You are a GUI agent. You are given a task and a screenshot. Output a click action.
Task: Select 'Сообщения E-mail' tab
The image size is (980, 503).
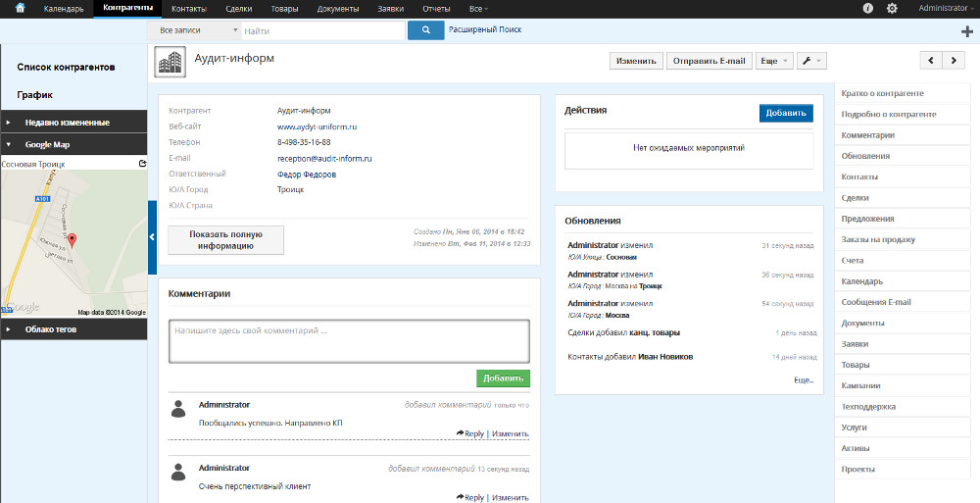pos(903,302)
